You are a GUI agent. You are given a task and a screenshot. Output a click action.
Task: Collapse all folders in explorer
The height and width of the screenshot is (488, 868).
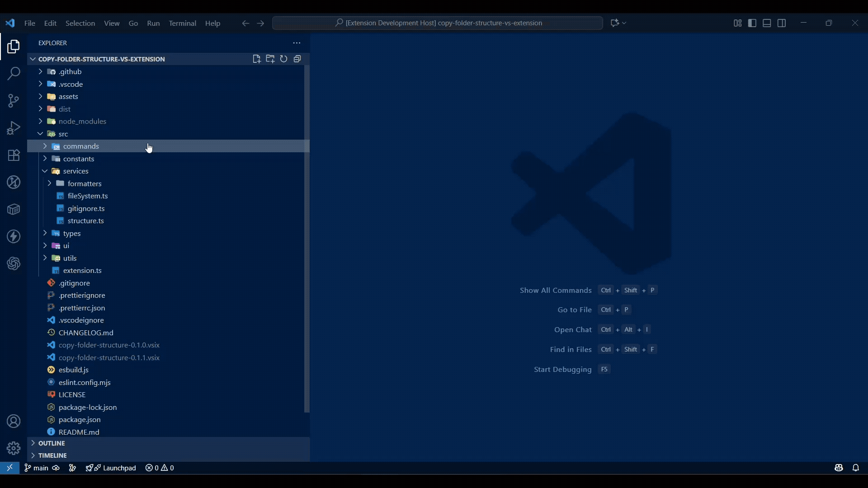(297, 59)
